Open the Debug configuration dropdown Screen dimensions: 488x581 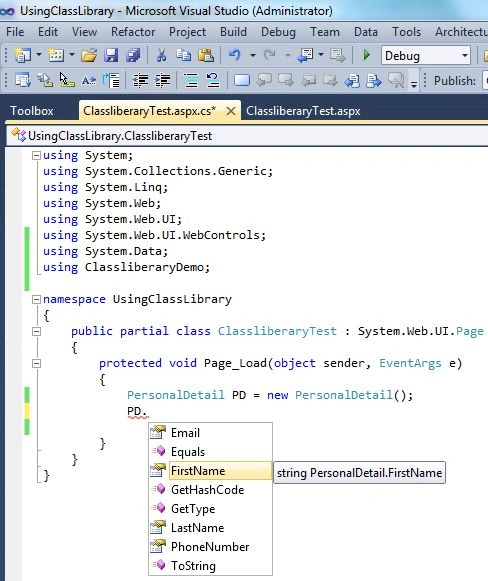coord(426,56)
